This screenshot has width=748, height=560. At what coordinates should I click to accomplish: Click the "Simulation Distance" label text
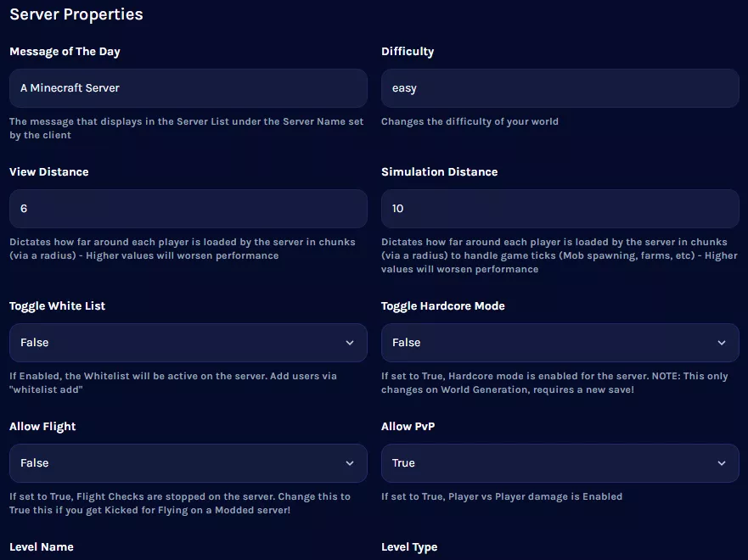[439, 172]
